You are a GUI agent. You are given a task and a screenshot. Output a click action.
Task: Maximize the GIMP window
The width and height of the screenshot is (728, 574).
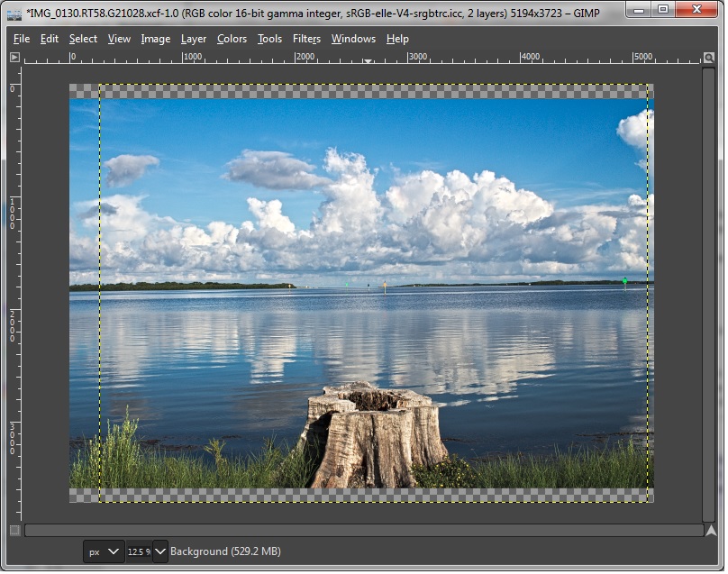point(662,10)
